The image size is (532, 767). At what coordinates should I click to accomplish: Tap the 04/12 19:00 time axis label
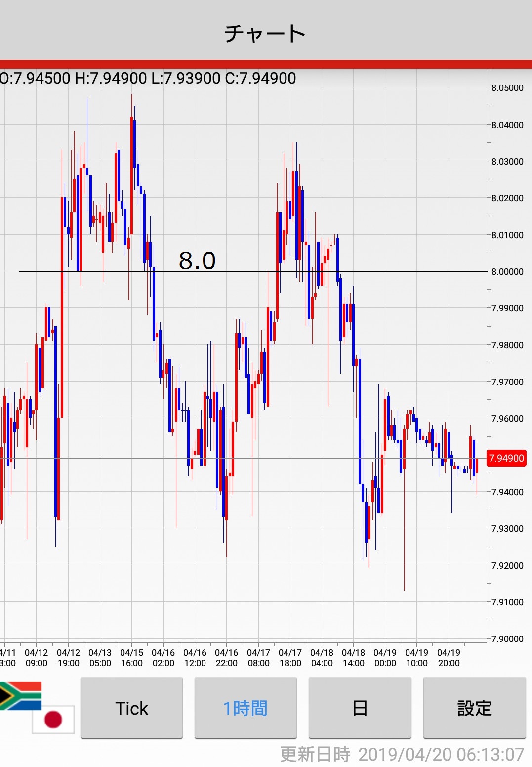coord(68,658)
